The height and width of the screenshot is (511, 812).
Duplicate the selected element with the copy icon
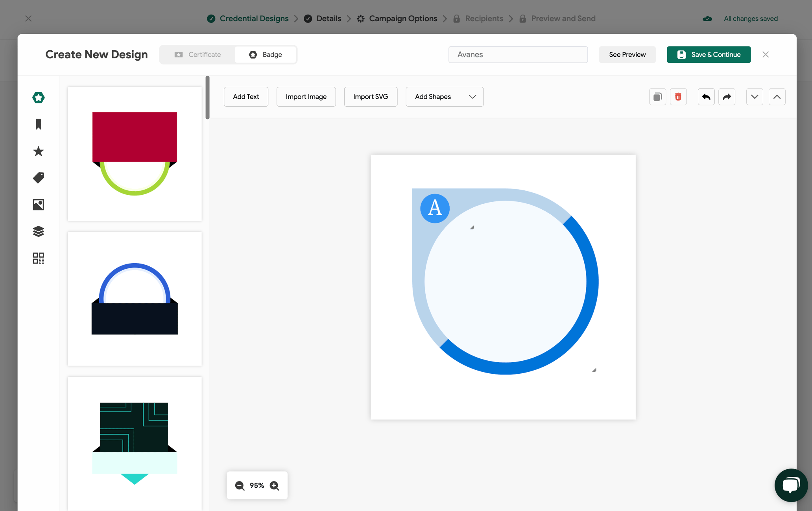(657, 97)
